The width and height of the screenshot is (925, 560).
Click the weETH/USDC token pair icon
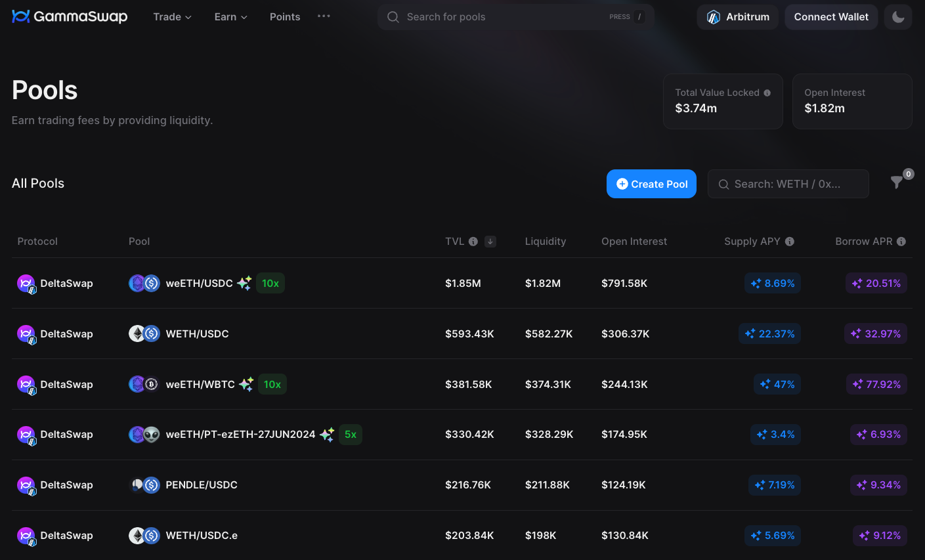144,284
